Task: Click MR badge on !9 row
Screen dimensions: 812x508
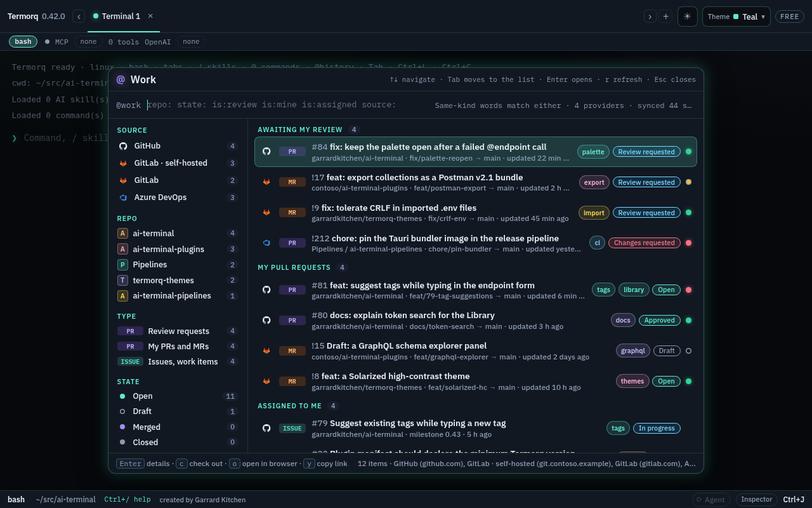Action: point(292,213)
